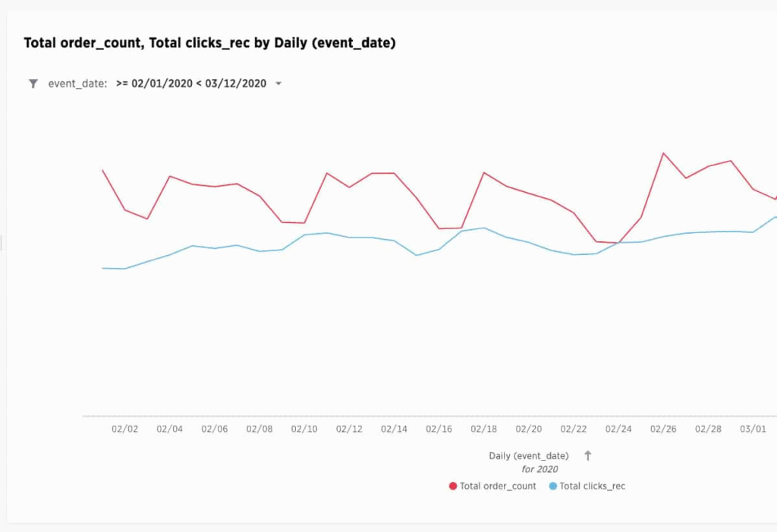Click the red line point at 02/04
This screenshot has width=777, height=532.
[169, 176]
